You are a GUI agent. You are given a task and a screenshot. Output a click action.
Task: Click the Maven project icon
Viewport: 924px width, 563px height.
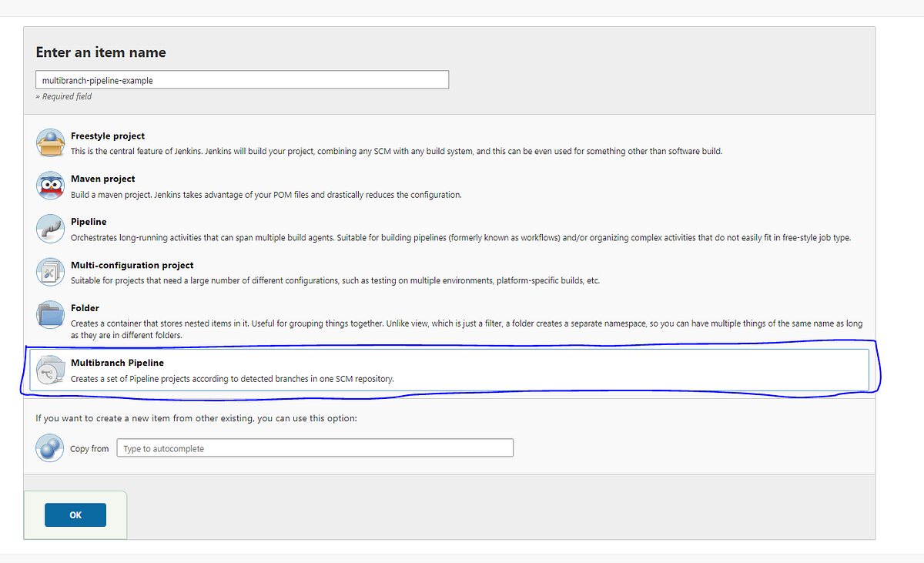click(x=50, y=186)
